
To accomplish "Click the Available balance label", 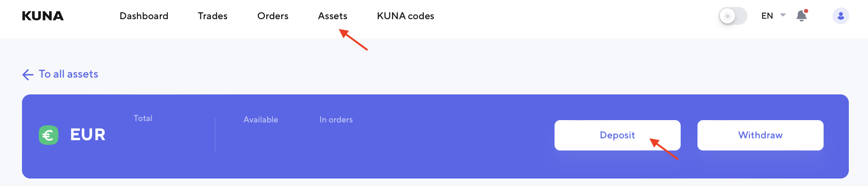I will [261, 120].
